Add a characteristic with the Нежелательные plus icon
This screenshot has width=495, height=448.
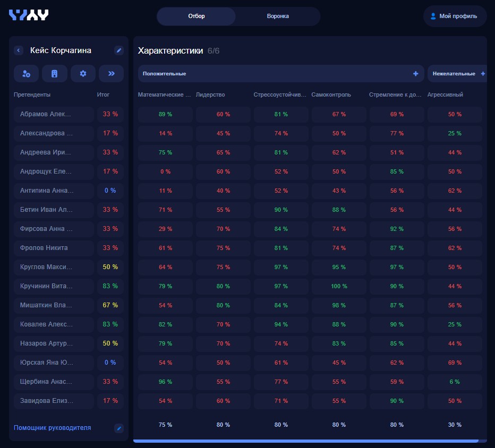(x=483, y=73)
